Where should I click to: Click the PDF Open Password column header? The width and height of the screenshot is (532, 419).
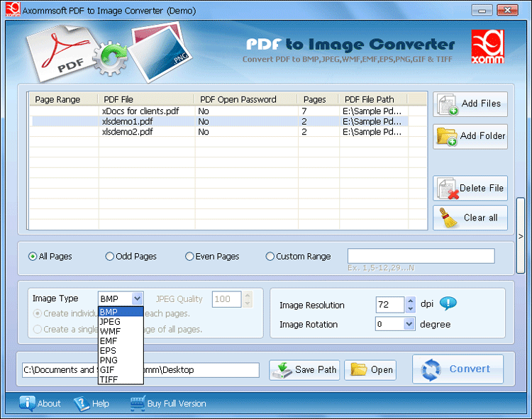pos(246,99)
